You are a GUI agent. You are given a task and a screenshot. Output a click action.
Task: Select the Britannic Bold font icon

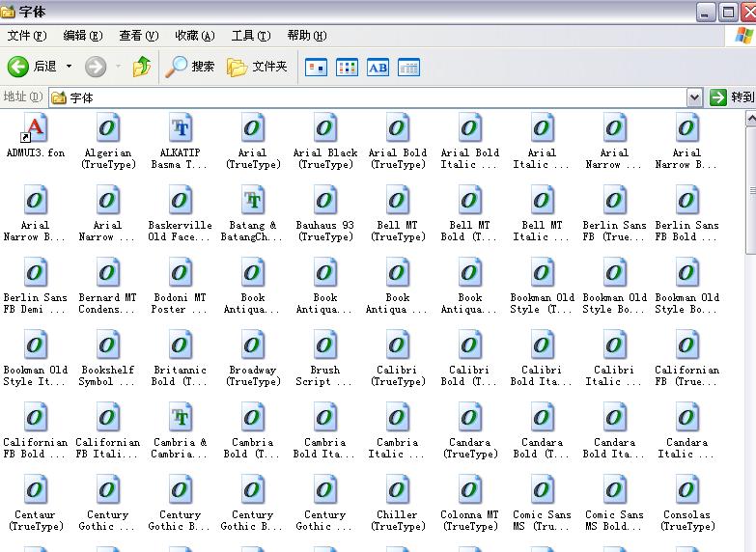point(181,345)
